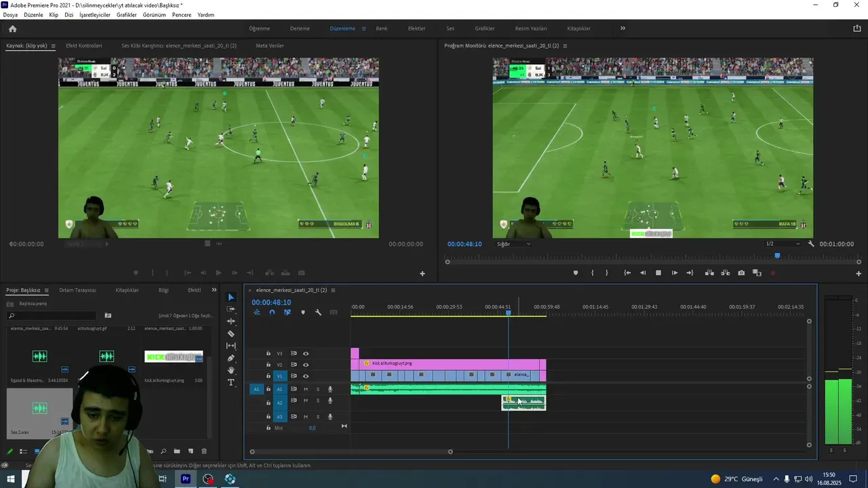This screenshot has height=488, width=868.
Task: Hide track V3 output eye
Action: (306, 353)
